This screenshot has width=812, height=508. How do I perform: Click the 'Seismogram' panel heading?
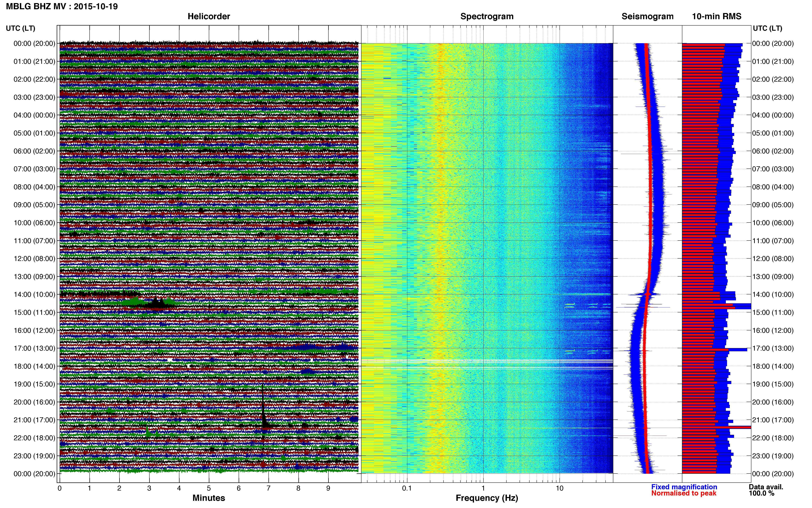click(648, 16)
